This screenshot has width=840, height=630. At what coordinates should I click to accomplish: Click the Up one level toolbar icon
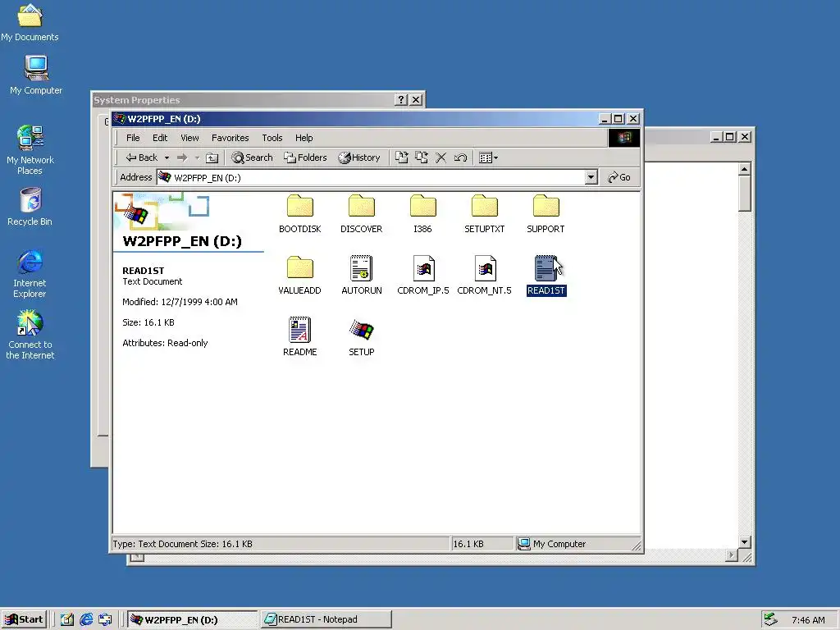coord(212,157)
